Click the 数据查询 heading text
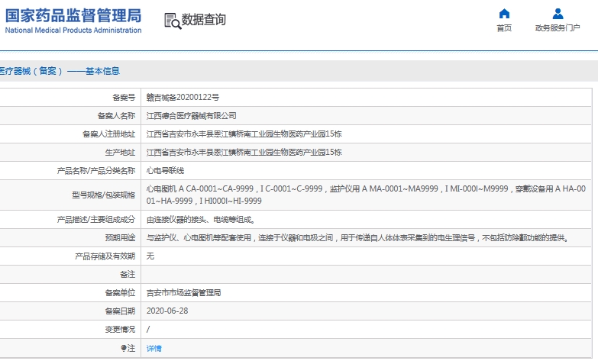The width and height of the screenshot is (598, 364). (x=203, y=19)
